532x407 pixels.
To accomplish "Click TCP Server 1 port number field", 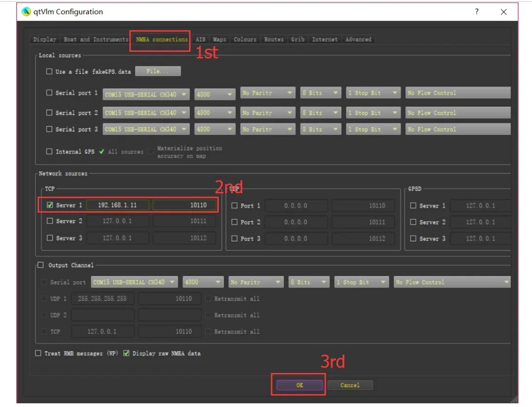I will 185,205.
